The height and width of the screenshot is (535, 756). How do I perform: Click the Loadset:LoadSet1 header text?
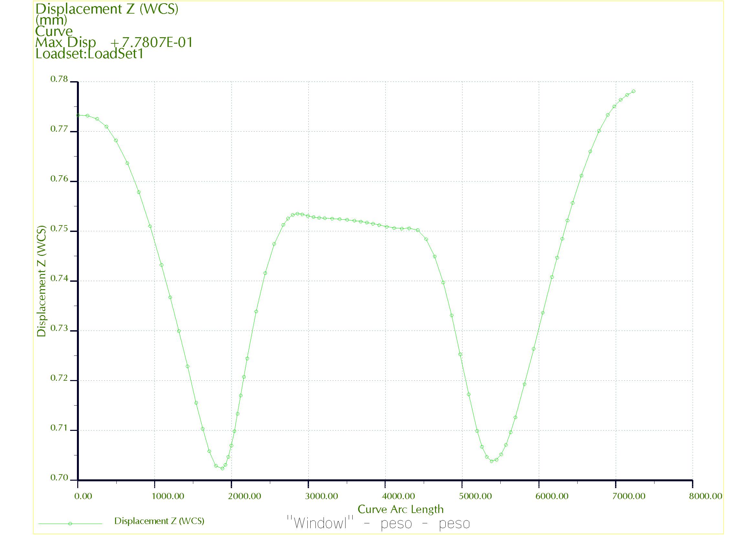(90, 54)
